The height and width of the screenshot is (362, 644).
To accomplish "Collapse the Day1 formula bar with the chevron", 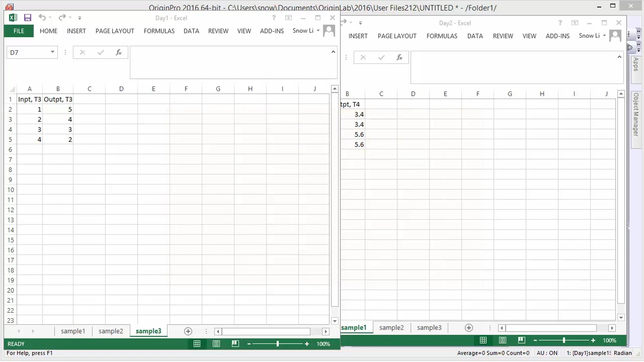I will tap(333, 52).
